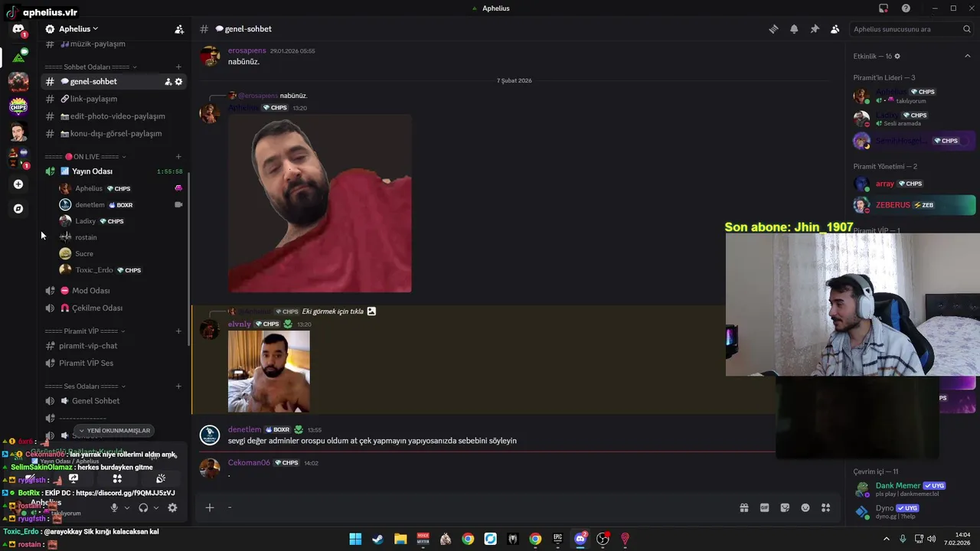
Task: Collapse the Sohbet Odaları category
Action: coord(90,67)
